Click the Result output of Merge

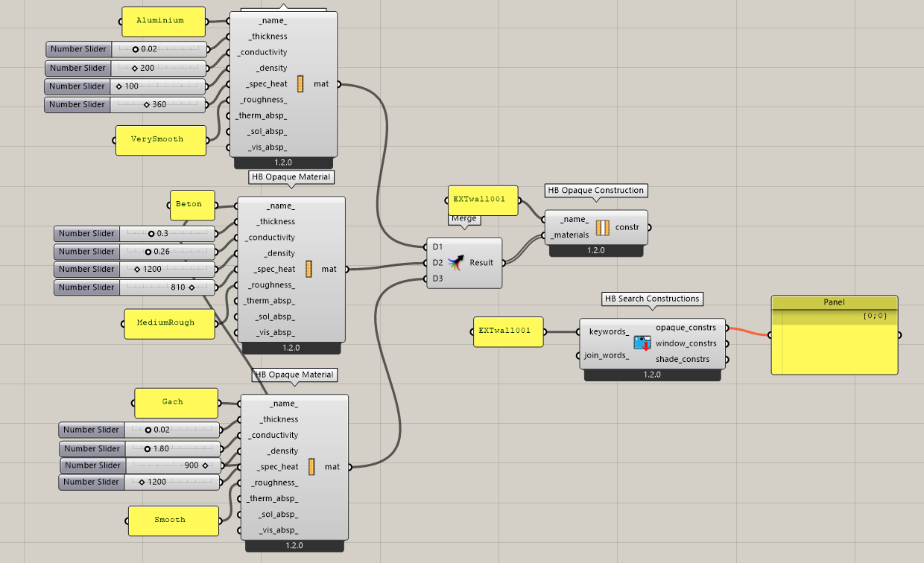tap(481, 262)
